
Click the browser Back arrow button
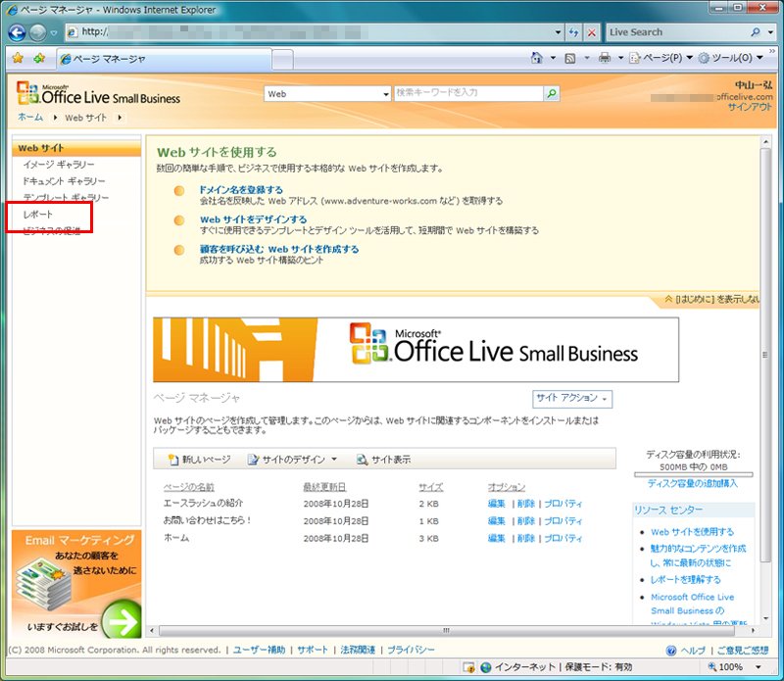17,33
